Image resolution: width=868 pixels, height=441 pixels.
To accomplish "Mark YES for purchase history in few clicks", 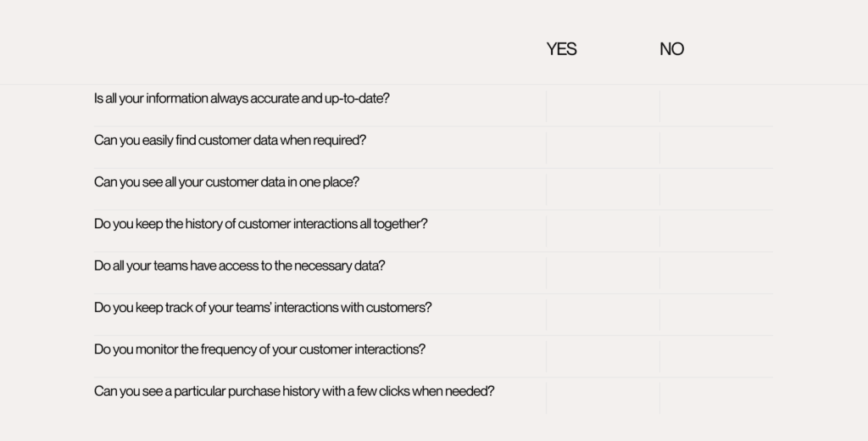I will (603, 399).
